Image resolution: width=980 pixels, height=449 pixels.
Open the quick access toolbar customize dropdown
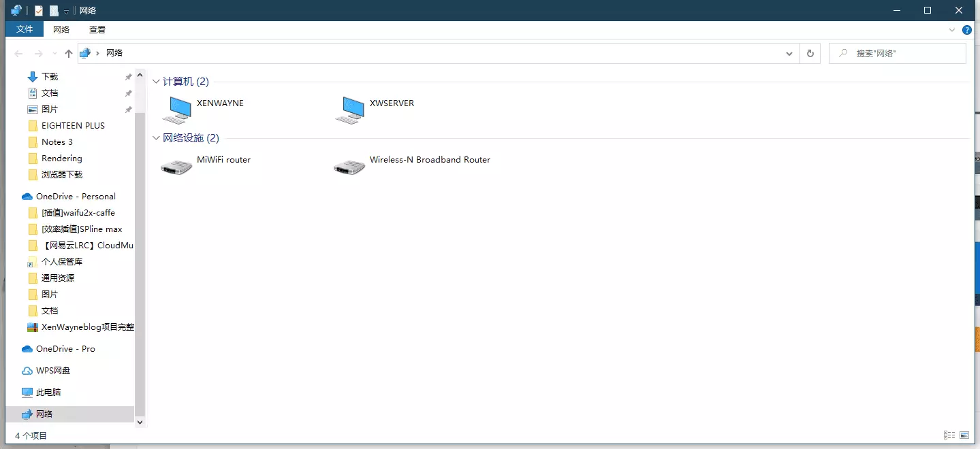(67, 11)
